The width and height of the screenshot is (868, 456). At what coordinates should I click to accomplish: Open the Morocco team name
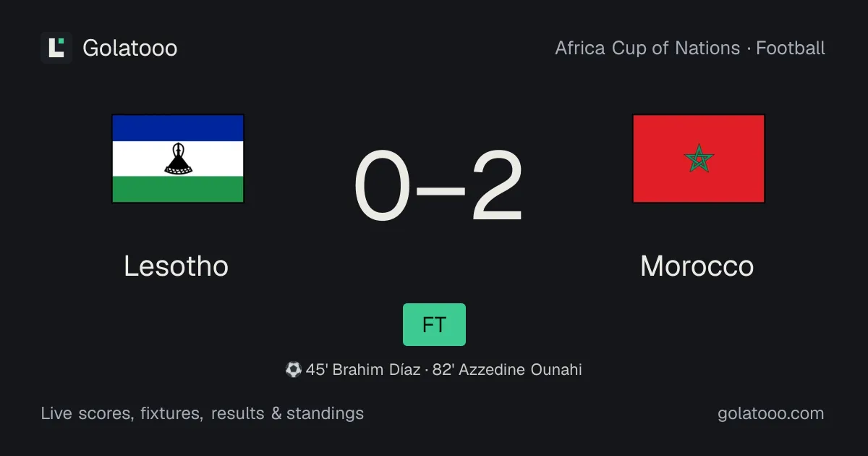(x=697, y=266)
